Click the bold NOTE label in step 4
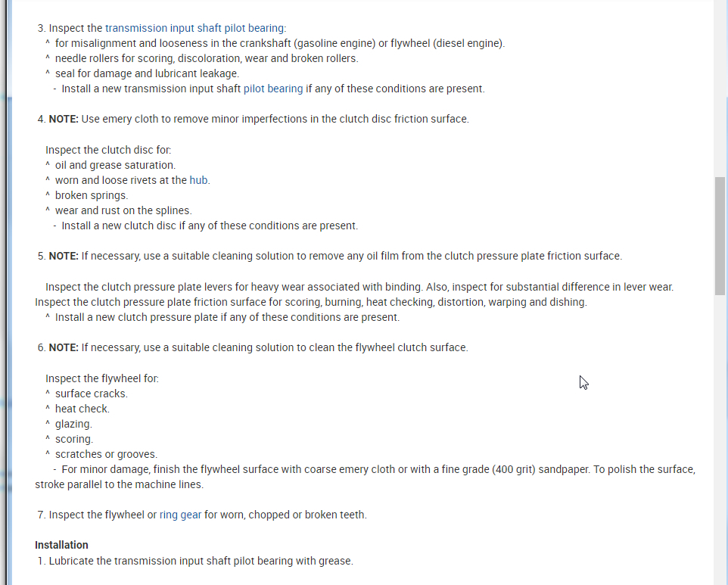The image size is (728, 585). point(64,119)
